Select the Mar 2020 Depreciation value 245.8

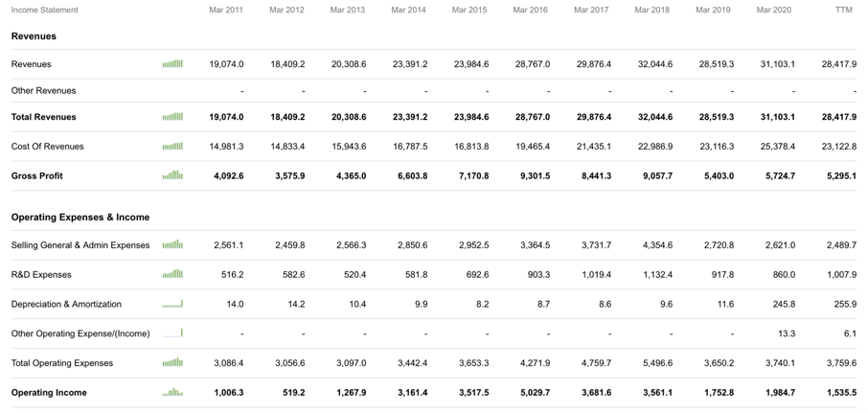784,304
